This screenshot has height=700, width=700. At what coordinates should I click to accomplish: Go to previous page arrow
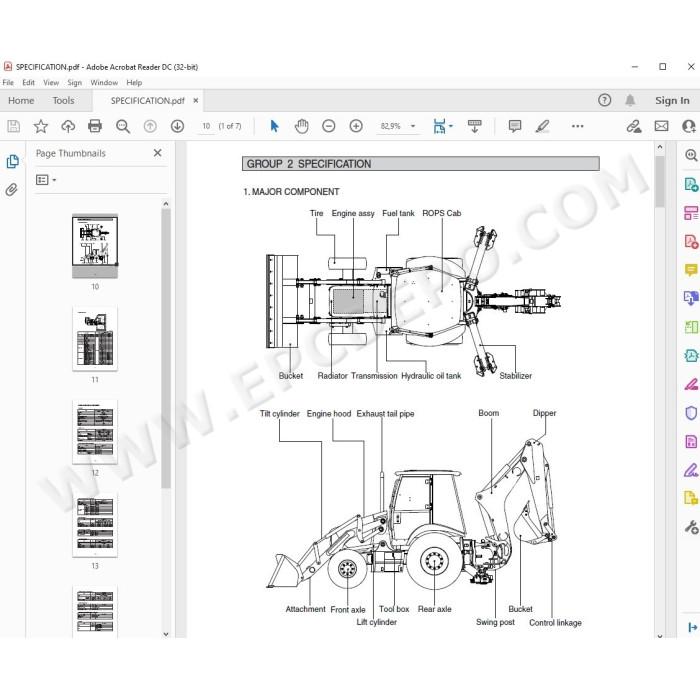point(150,126)
